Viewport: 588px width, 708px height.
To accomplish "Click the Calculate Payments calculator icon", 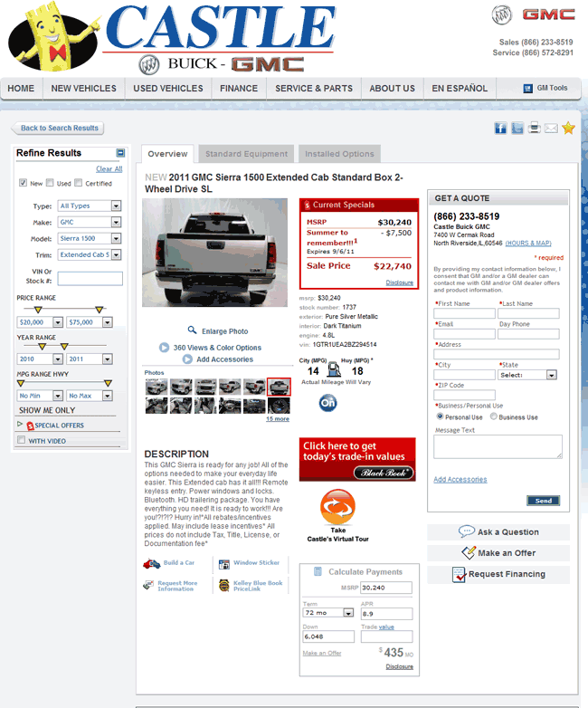I will [x=318, y=571].
